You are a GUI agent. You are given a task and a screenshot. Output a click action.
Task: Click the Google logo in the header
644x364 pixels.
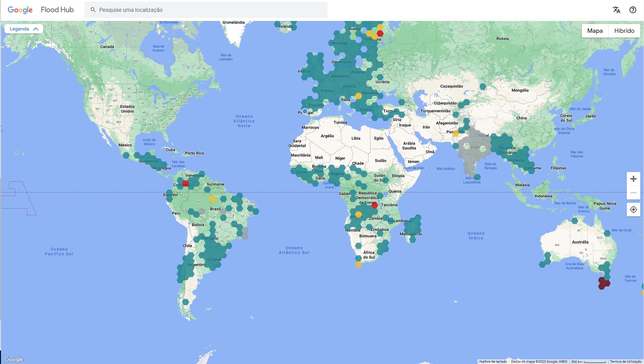(x=20, y=10)
